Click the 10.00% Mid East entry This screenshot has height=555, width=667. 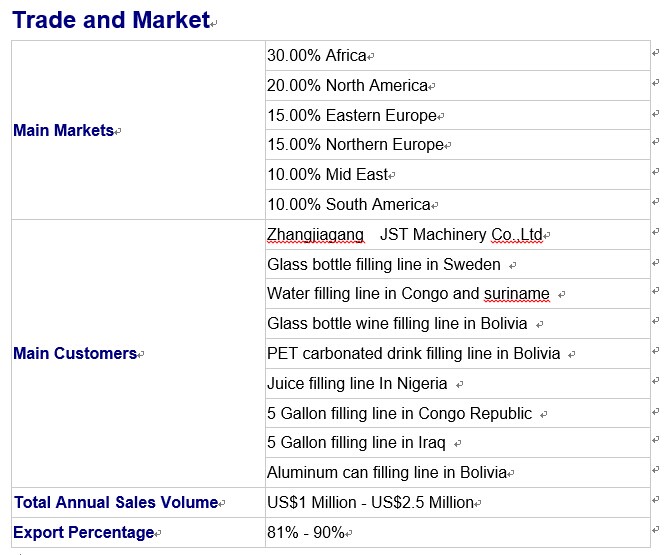coord(458,174)
